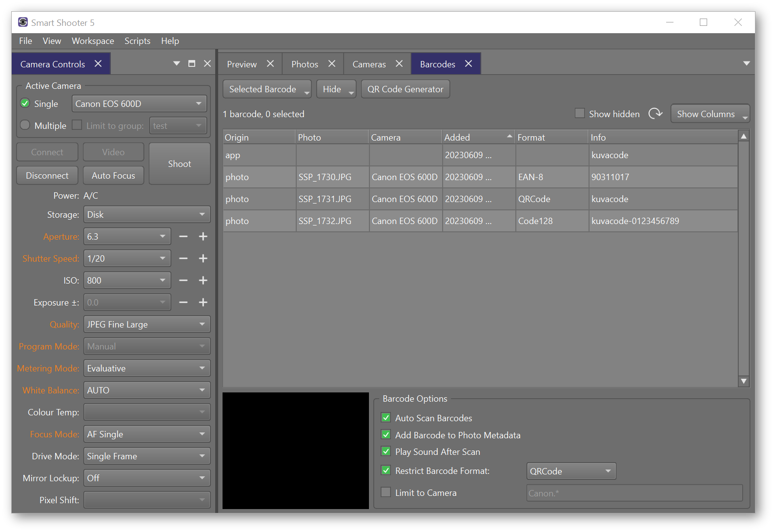Open the Workspace menu
This screenshot has width=774, height=532.
pyautogui.click(x=93, y=41)
